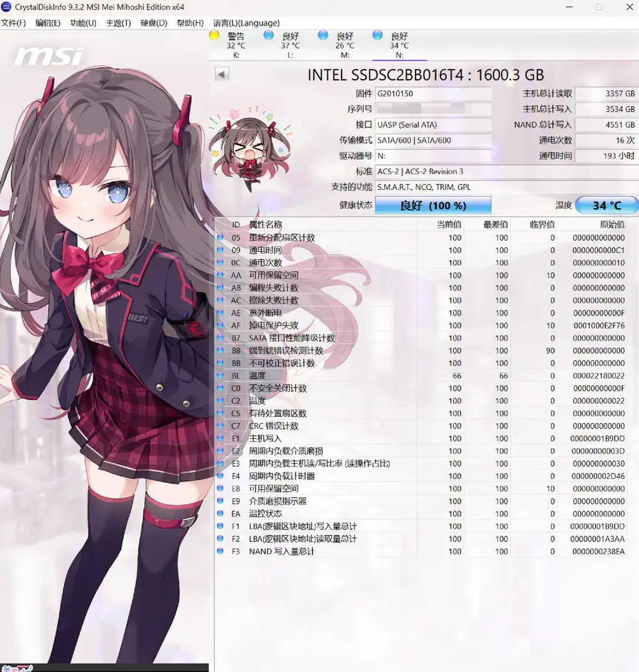Viewport: 639px width, 672px height.
Task: Select row F2 LBA(逻辑区块地址)读取量总计
Action: pyautogui.click(x=422, y=539)
